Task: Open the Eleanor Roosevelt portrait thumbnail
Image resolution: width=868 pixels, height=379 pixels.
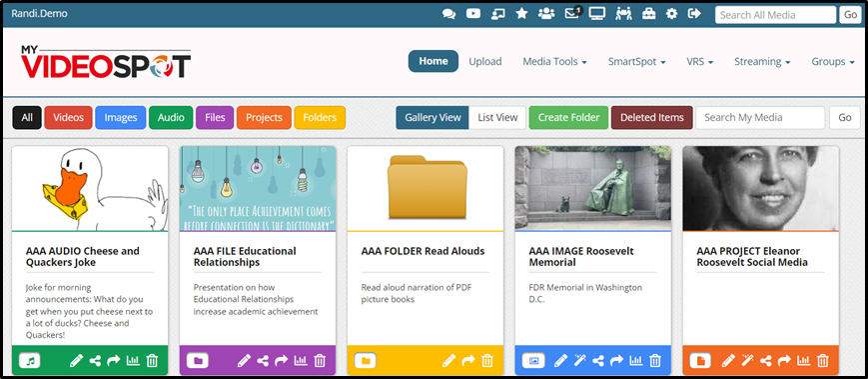Action: 760,188
